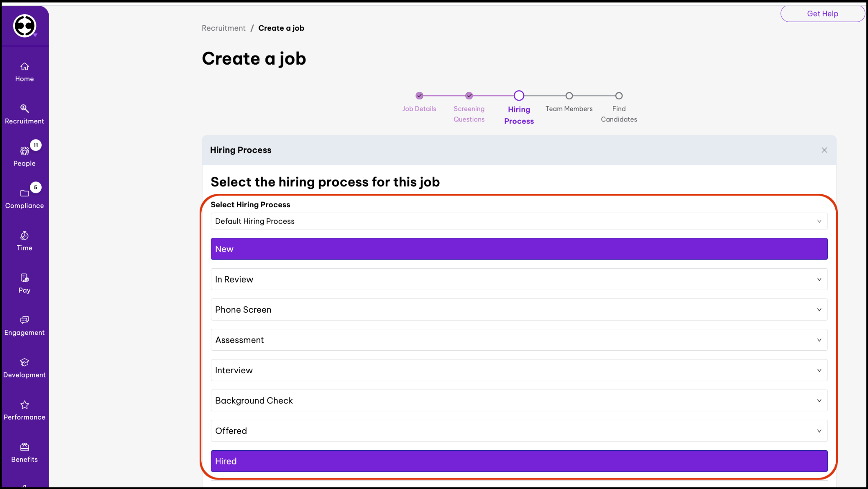Open the Pay sidebar icon

click(25, 278)
